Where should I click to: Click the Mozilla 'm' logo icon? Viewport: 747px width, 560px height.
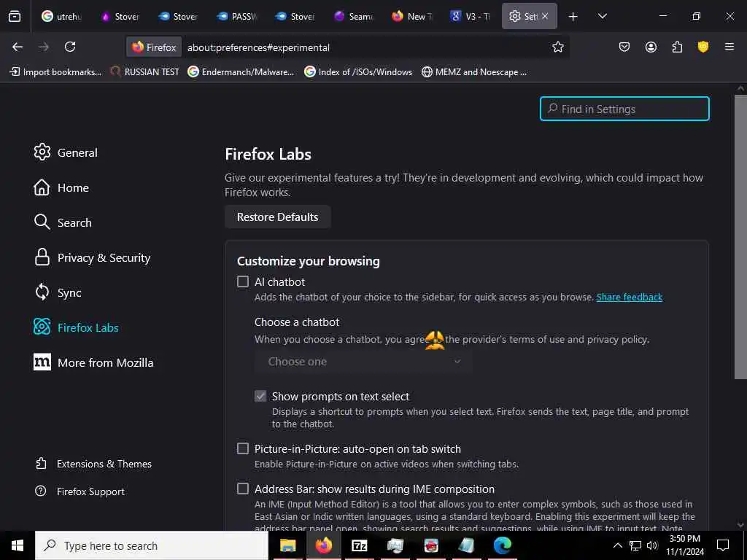click(x=42, y=362)
